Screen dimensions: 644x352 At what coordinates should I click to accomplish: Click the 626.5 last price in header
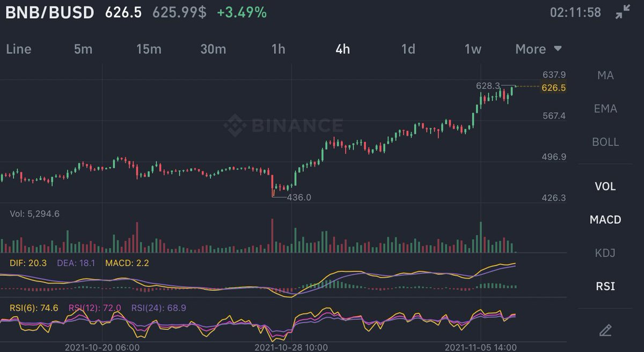click(x=123, y=12)
